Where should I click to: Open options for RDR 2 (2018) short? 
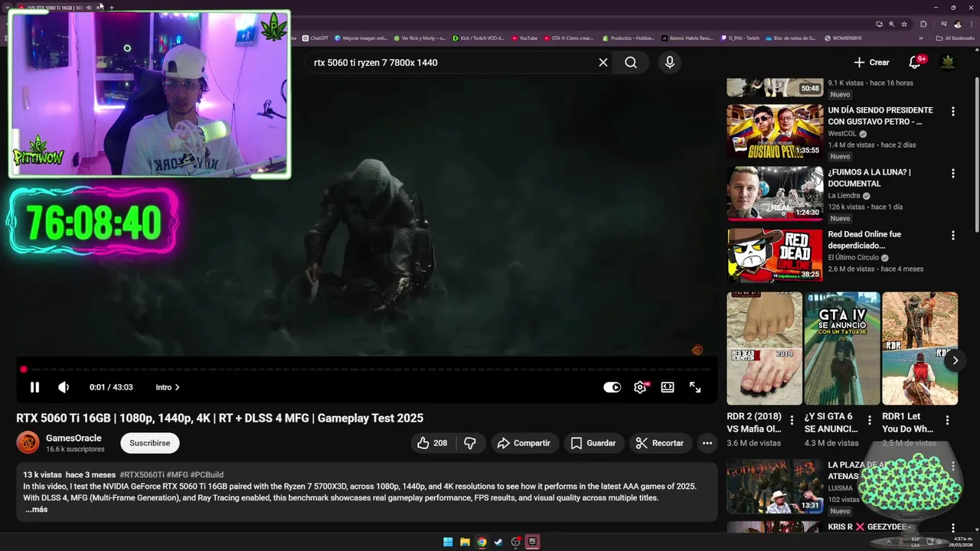click(x=792, y=420)
